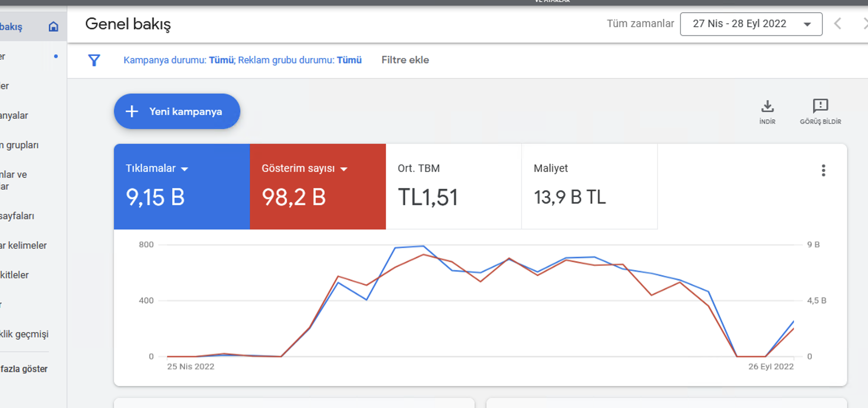
Task: Click the 800 left axis label
Action: [x=146, y=244]
